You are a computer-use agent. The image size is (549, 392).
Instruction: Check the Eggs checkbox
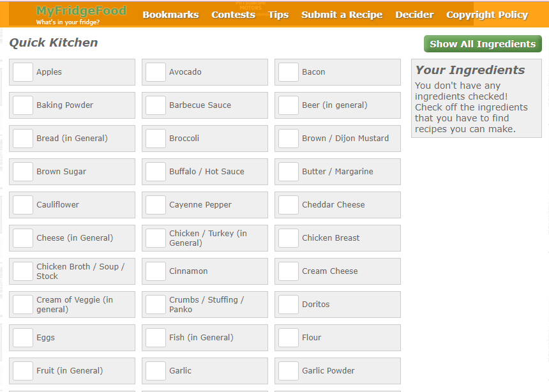23,338
